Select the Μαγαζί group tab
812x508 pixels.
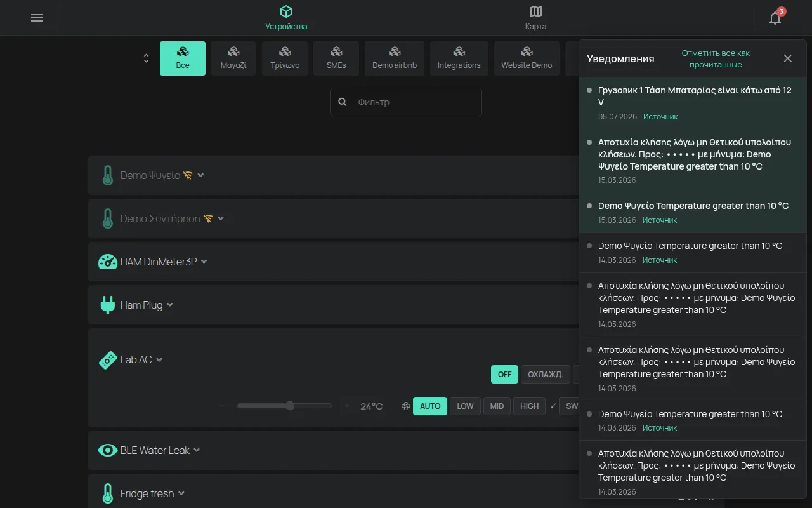pyautogui.click(x=233, y=58)
